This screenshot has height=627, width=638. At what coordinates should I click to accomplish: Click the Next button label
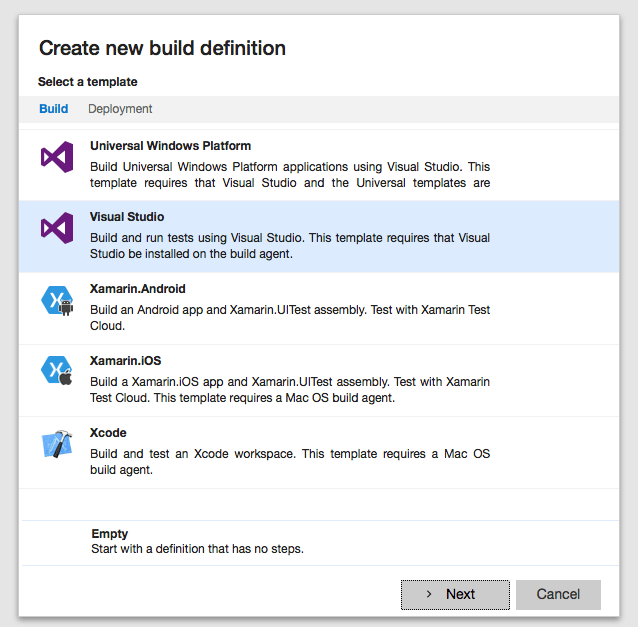coord(460,594)
